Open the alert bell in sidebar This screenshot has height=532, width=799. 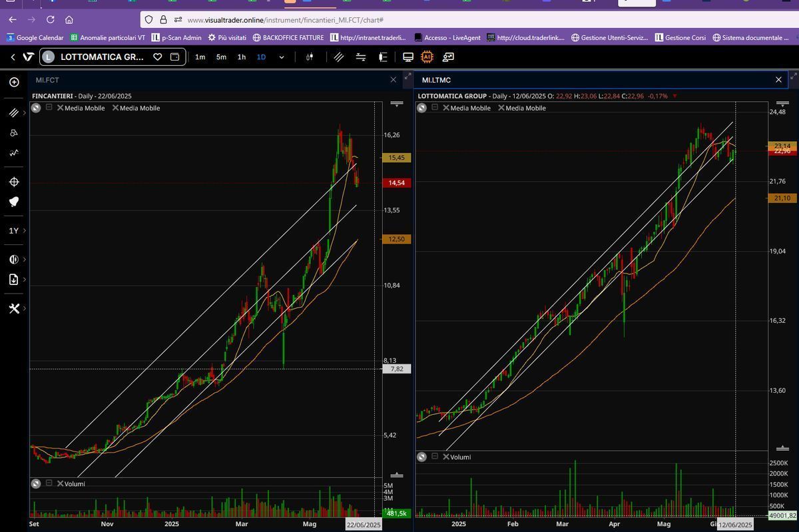point(14,202)
